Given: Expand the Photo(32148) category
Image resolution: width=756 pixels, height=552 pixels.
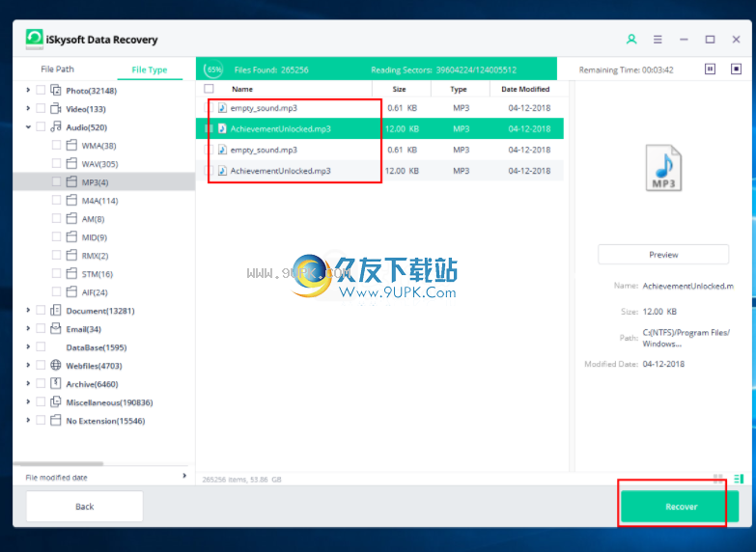Looking at the screenshot, I should click(x=28, y=90).
